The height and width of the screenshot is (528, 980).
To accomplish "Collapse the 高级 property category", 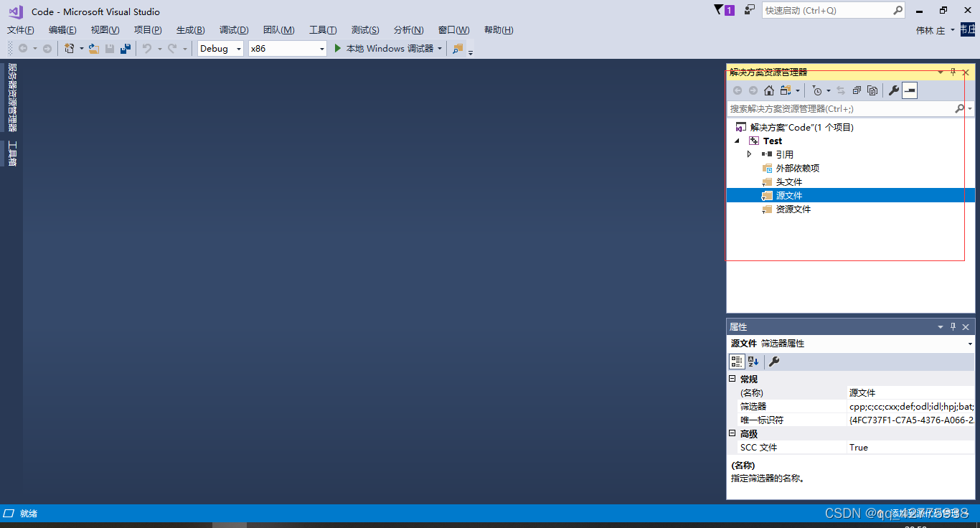I will [x=732, y=433].
